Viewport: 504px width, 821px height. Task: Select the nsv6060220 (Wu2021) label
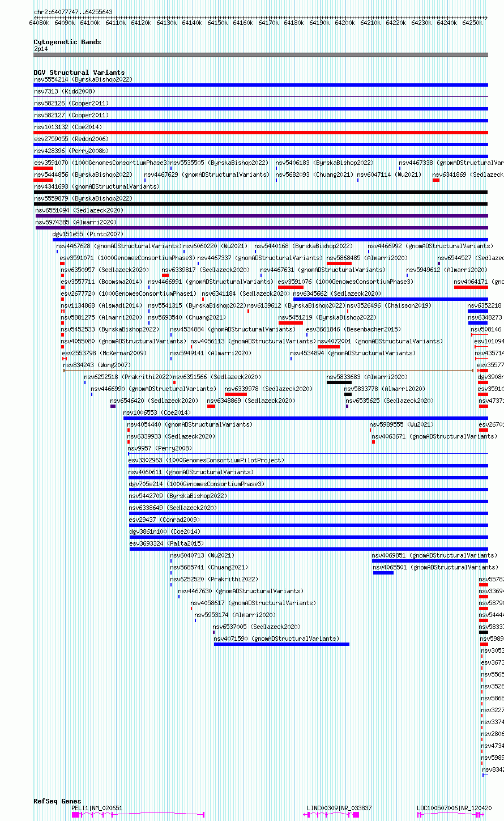coord(215,246)
